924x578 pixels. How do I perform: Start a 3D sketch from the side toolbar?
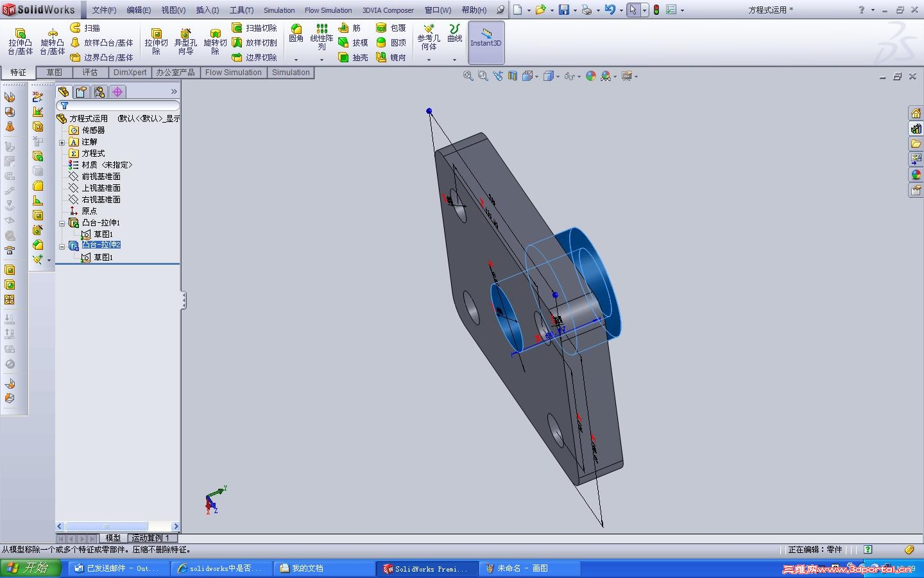[38, 97]
